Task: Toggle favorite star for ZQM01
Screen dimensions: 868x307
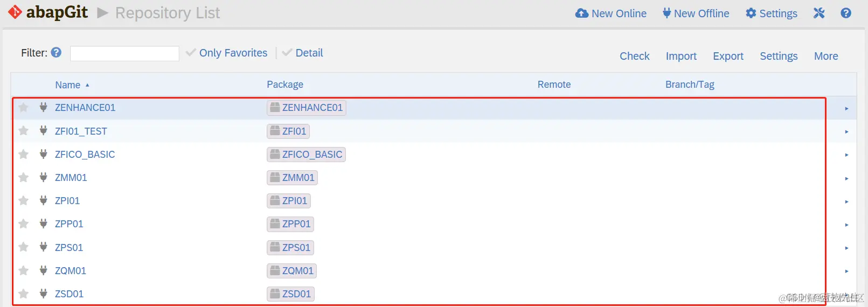Action: pyautogui.click(x=23, y=270)
